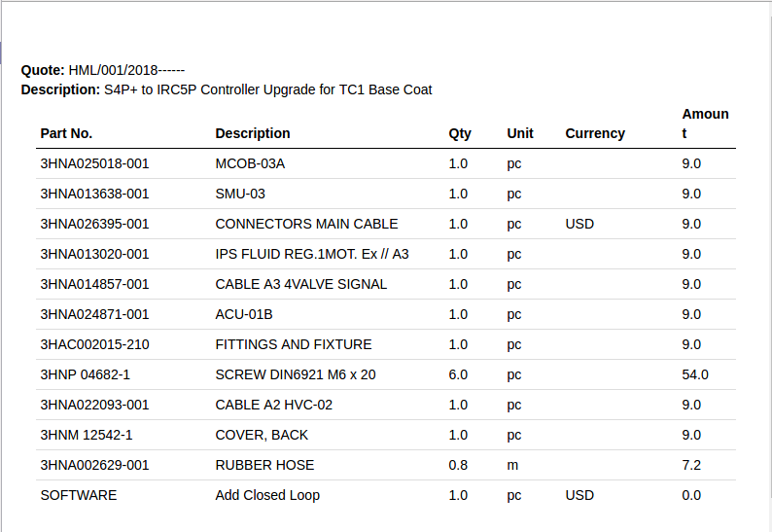Select unit m in RUBBER HOSE row
The width and height of the screenshot is (772, 532).
pyautogui.click(x=512, y=465)
